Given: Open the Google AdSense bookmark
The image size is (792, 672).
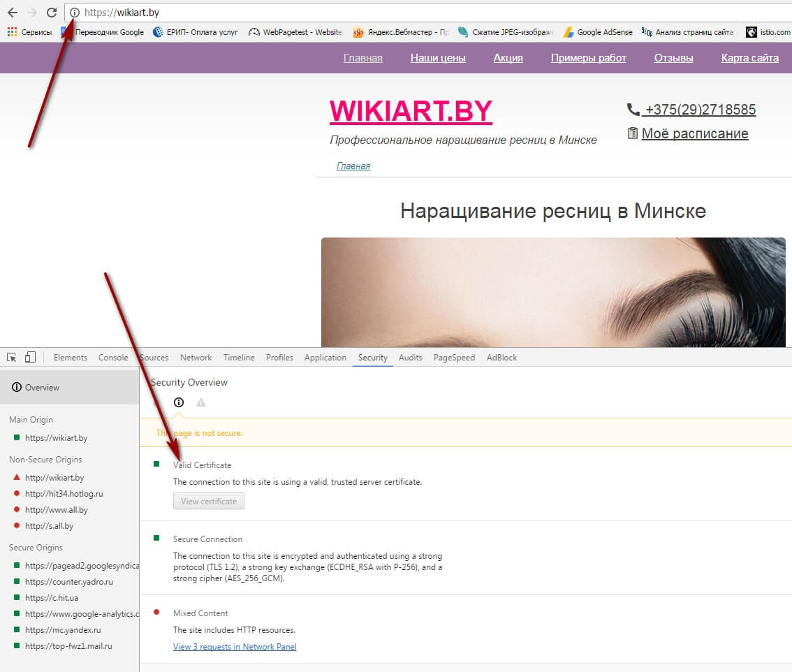Looking at the screenshot, I should [598, 32].
